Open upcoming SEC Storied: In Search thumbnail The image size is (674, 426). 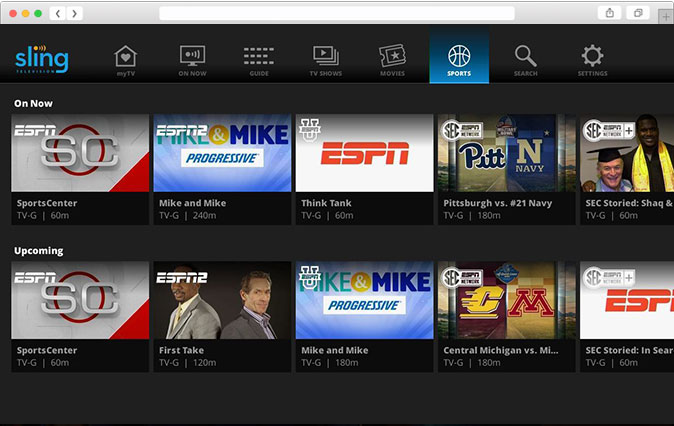coord(627,300)
